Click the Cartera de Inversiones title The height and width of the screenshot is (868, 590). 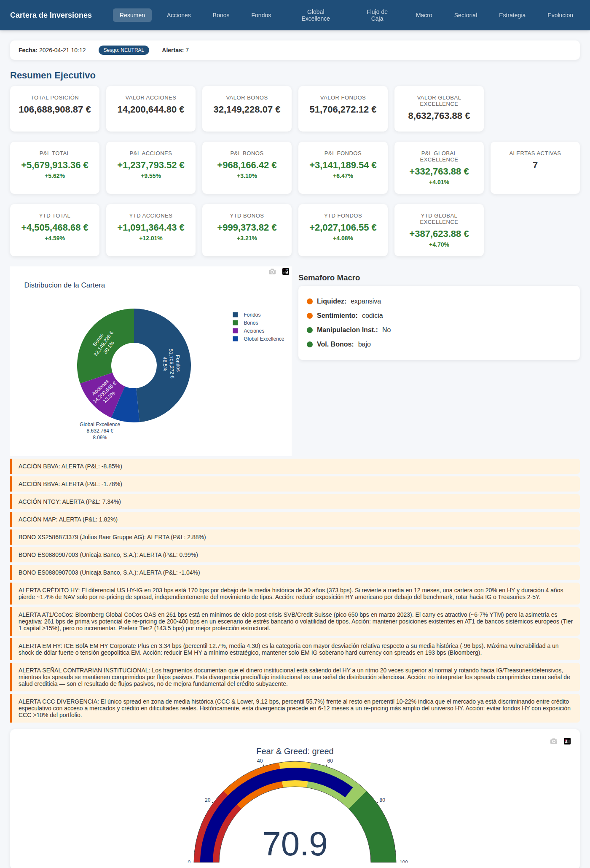click(x=51, y=15)
